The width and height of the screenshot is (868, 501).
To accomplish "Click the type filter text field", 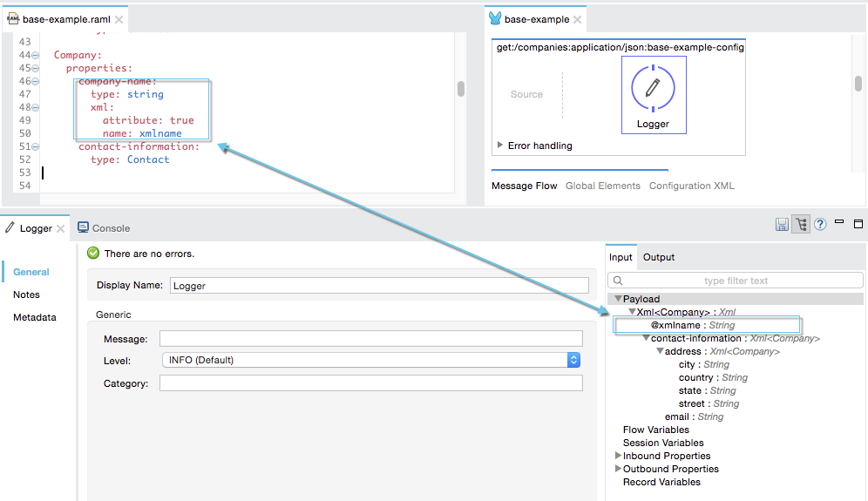I will point(736,281).
